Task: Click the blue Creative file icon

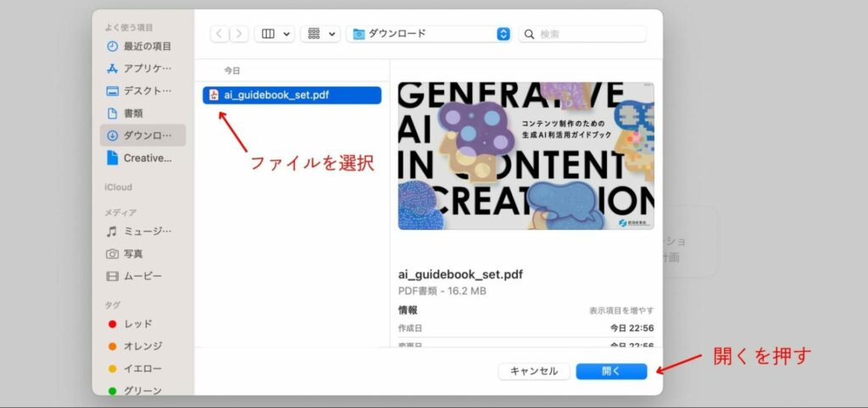Action: [x=113, y=158]
